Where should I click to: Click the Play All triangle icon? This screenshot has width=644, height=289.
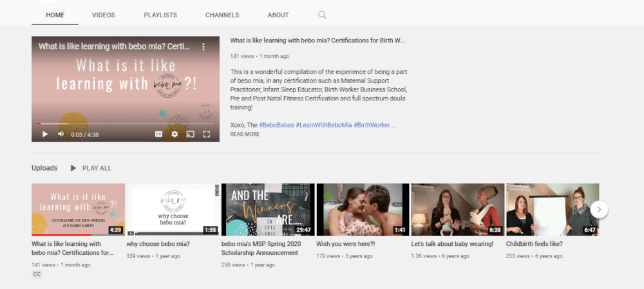[x=73, y=168]
